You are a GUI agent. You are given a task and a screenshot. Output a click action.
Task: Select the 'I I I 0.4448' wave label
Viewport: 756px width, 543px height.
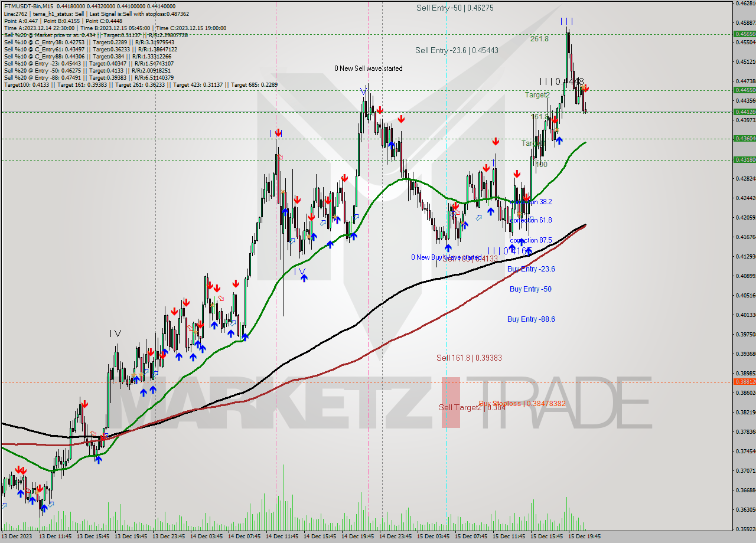(562, 81)
